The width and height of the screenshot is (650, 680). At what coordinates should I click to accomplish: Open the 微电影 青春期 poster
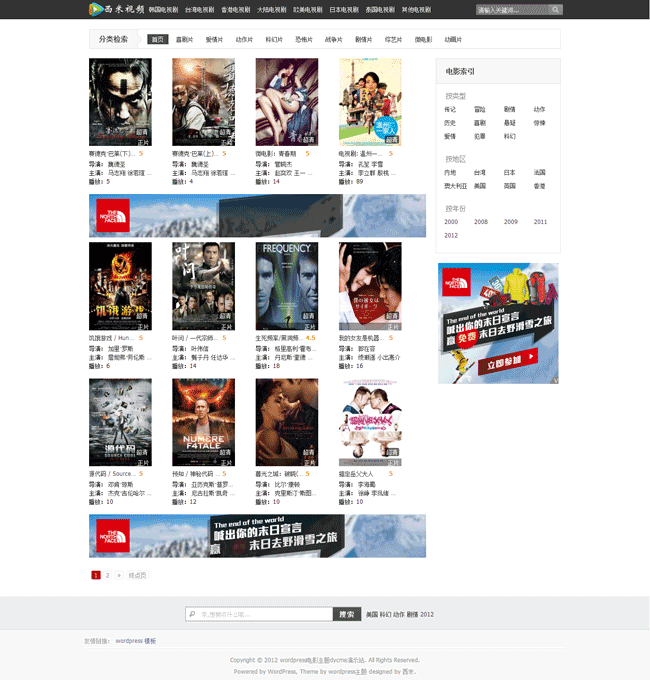click(287, 102)
